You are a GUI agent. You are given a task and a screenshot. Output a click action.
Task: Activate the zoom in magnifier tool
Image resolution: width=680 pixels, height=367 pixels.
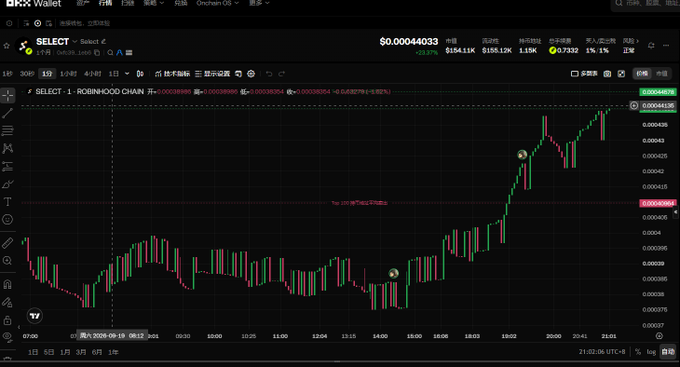tap(7, 261)
